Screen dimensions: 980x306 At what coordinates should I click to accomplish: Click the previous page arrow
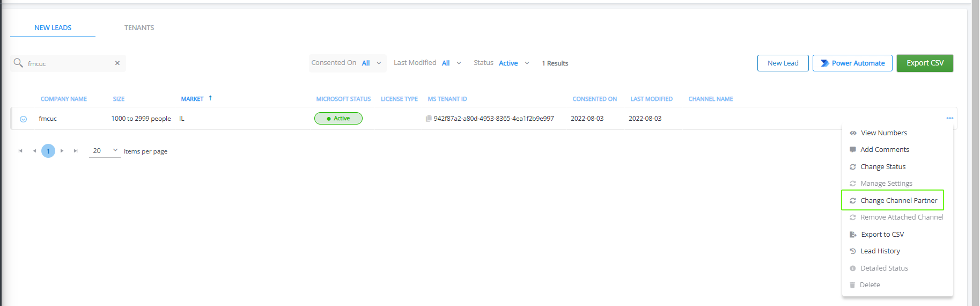(34, 151)
